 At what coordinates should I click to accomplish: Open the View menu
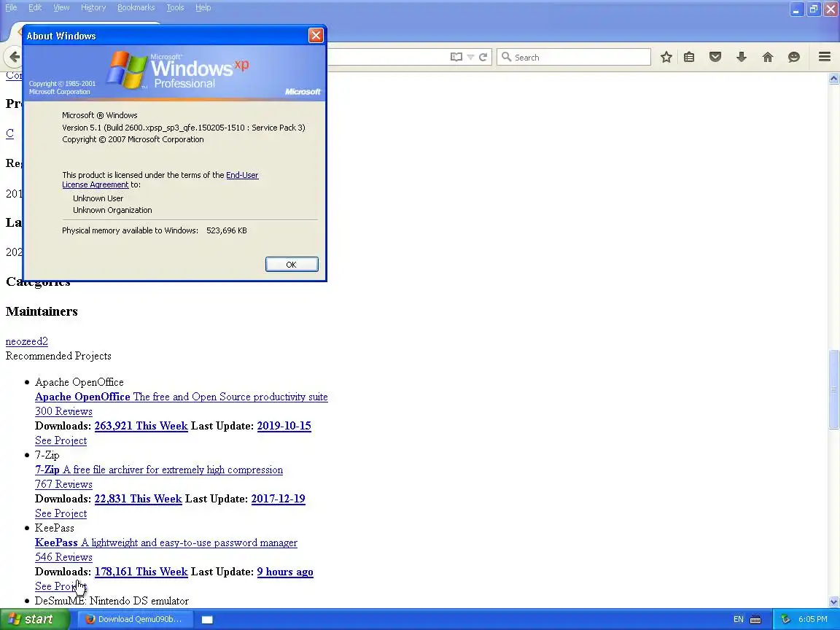point(61,7)
